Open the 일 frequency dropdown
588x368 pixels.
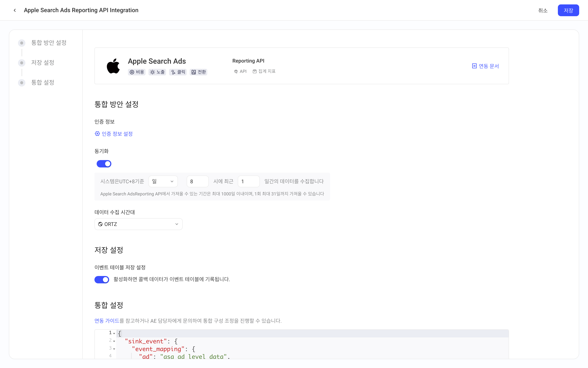(x=163, y=181)
